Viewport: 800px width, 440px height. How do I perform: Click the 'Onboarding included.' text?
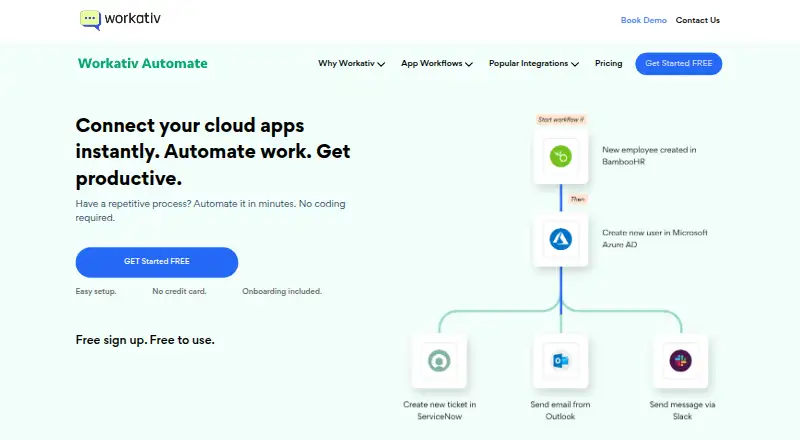pos(282,291)
